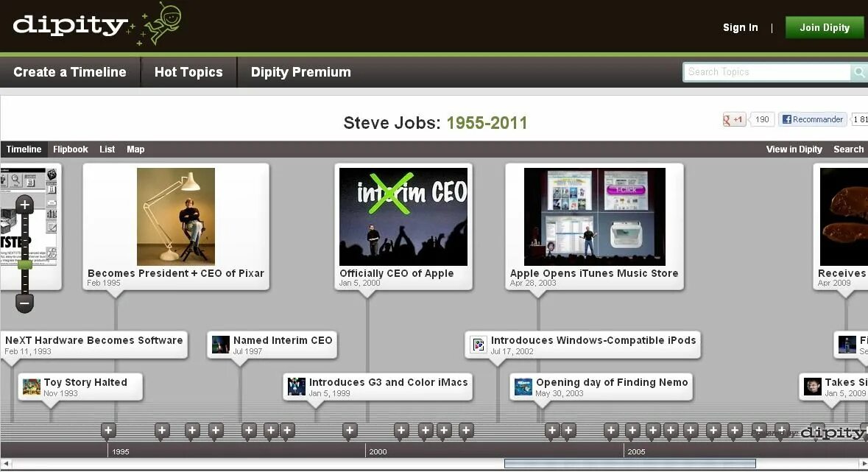Switch to the List view tab

coord(107,149)
